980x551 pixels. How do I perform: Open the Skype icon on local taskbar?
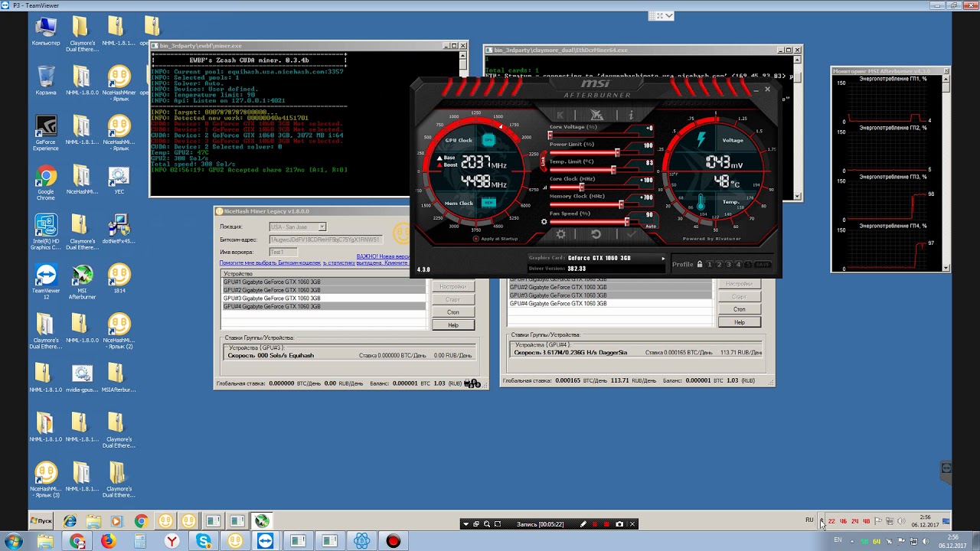click(204, 541)
